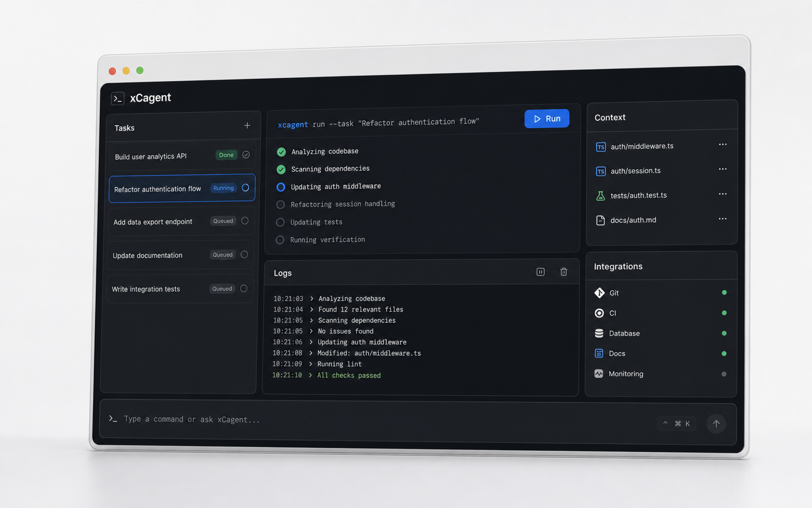Click the send arrow button in command bar
Screen dimensions: 812x508
pos(716,424)
